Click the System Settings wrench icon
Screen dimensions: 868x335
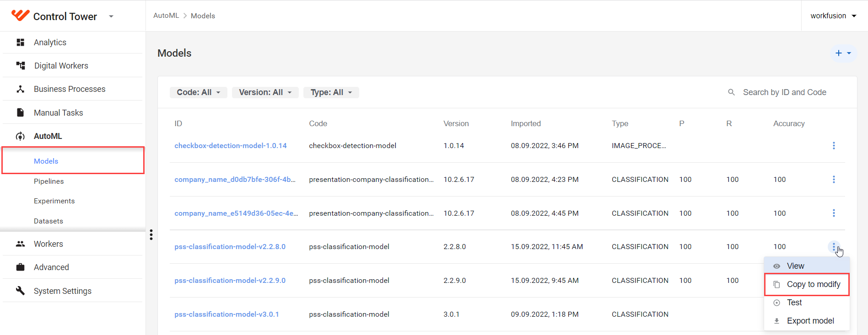[x=20, y=291]
